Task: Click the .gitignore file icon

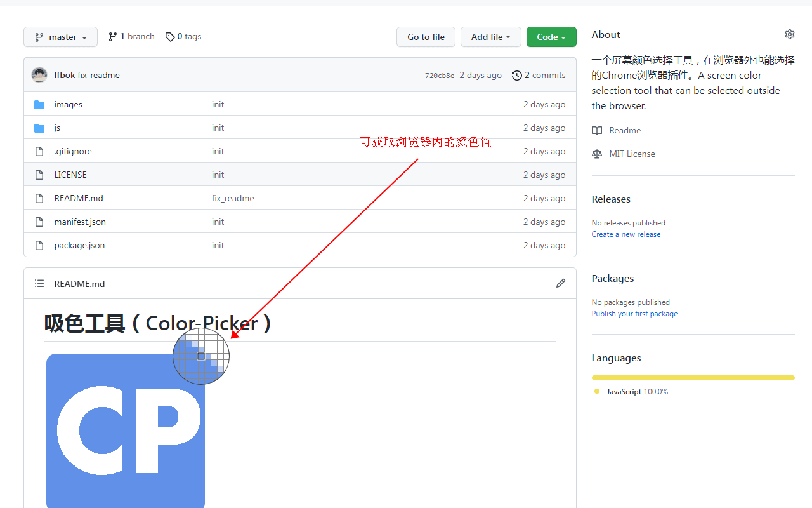Action: (39, 151)
